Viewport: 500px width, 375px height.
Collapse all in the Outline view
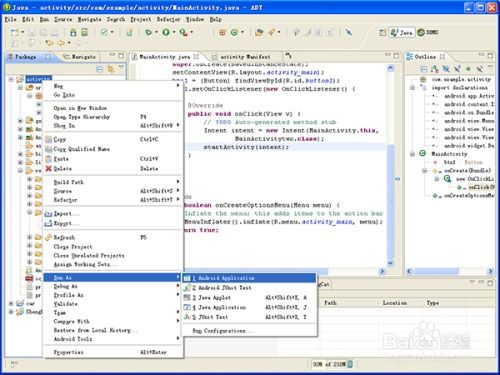click(423, 69)
